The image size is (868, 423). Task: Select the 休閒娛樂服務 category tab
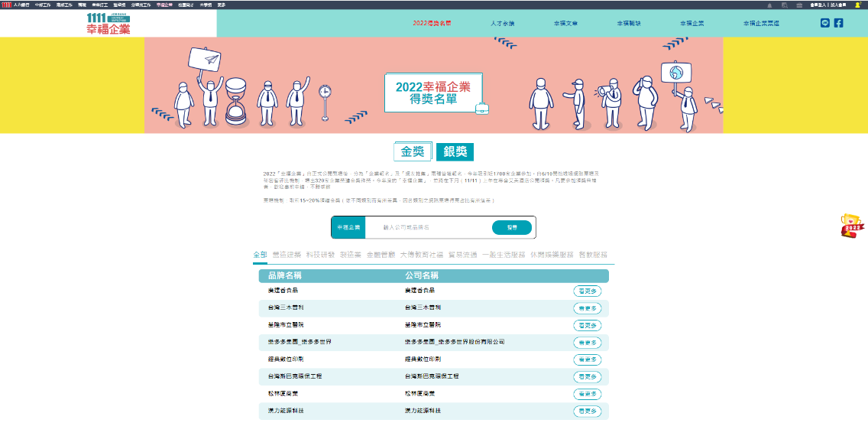click(552, 255)
